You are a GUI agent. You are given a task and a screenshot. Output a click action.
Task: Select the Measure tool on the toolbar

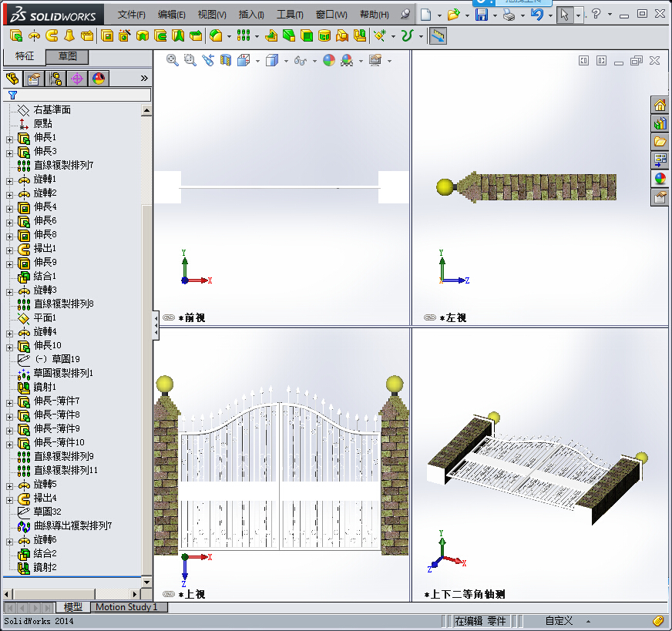point(437,35)
